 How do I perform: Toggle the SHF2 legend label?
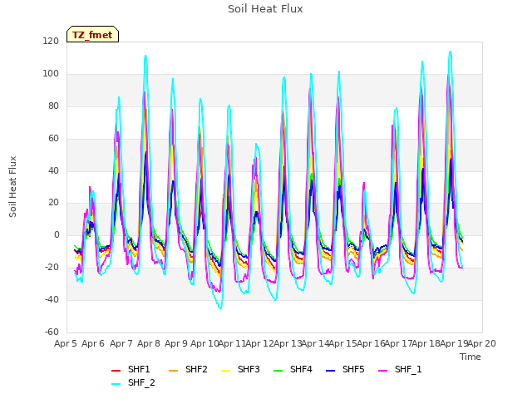pyautogui.click(x=196, y=369)
